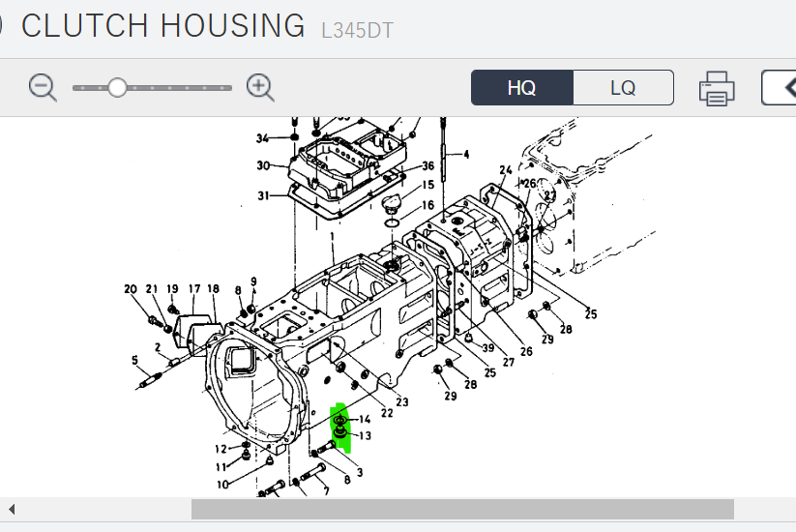The width and height of the screenshot is (796, 532).
Task: Click part number 39 label
Action: (x=488, y=347)
